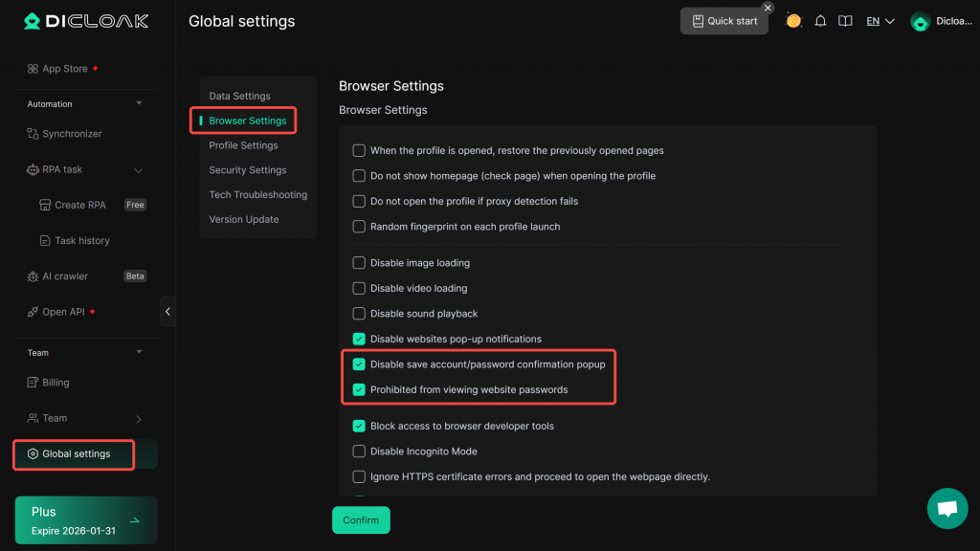Check Random fingerprint on each profile launch
The width and height of the screenshot is (980, 551).
[359, 227]
